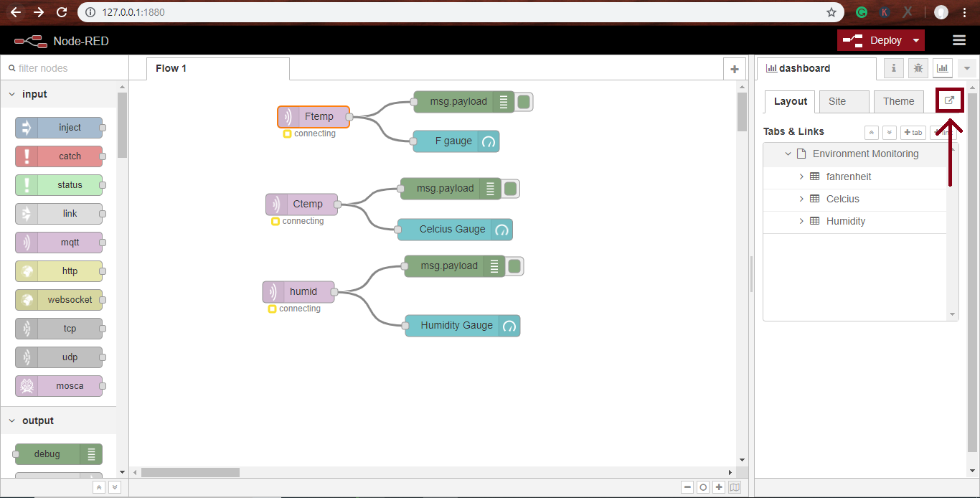Open the info sidebar tab icon
980x498 pixels.
pos(893,68)
